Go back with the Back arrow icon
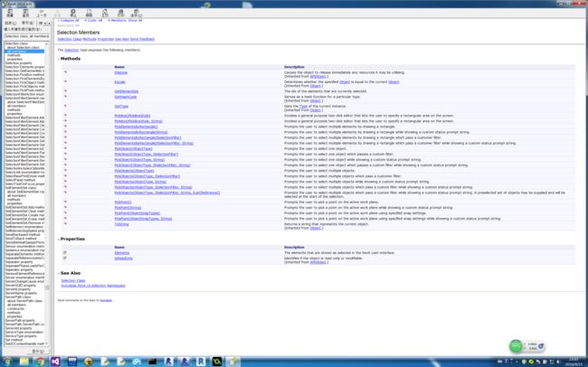Viewport: 588px width, 367px height. (42, 14)
